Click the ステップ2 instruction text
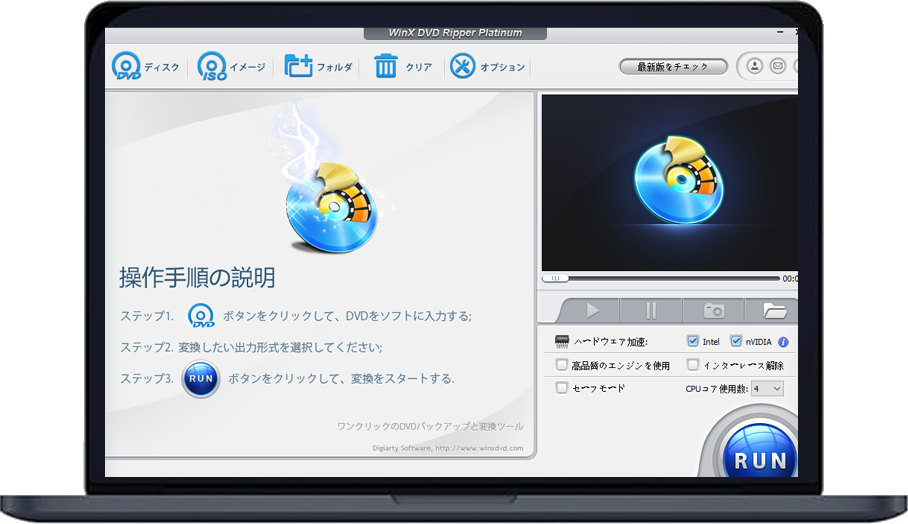This screenshot has height=524, width=908. (251, 347)
